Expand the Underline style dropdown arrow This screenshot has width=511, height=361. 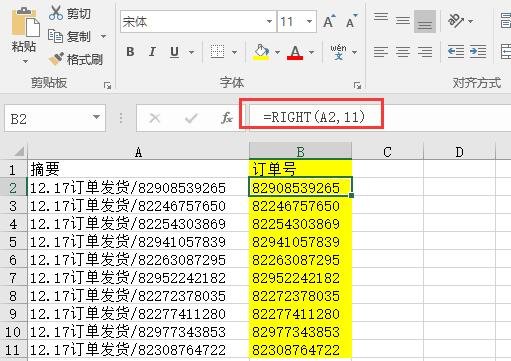point(191,52)
